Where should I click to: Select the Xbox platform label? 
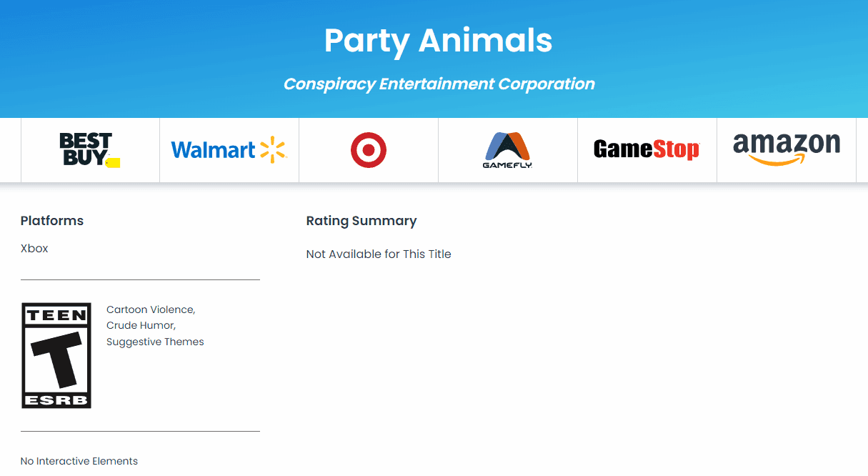tap(34, 249)
